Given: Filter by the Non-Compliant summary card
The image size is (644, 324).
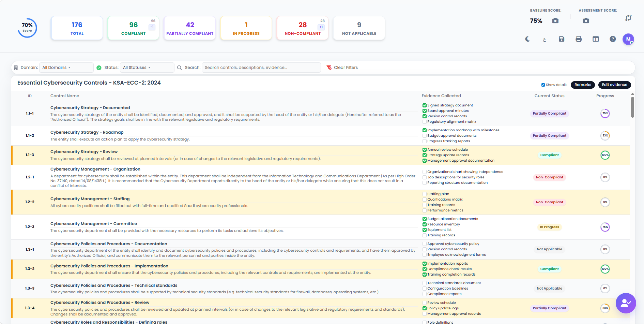Looking at the screenshot, I should click(x=303, y=28).
